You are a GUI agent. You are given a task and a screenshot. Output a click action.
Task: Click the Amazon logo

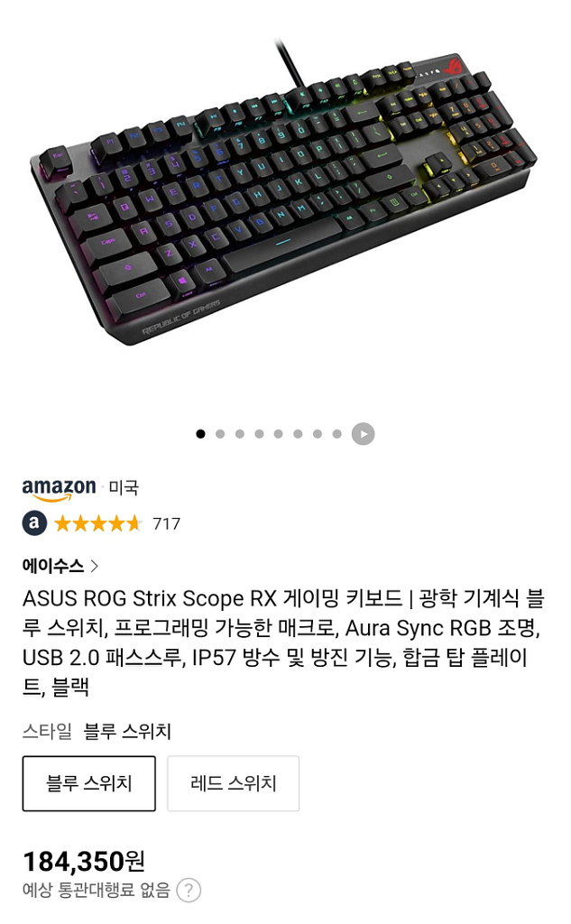tap(59, 489)
